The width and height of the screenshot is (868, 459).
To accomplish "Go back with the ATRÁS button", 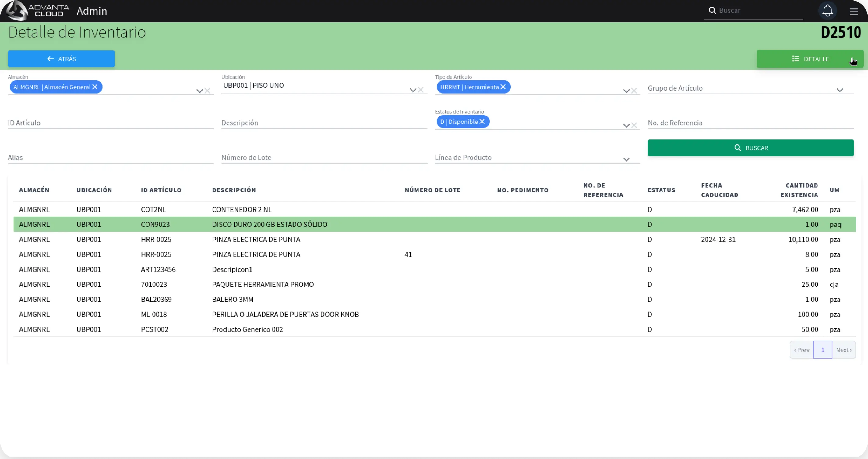I will (61, 59).
